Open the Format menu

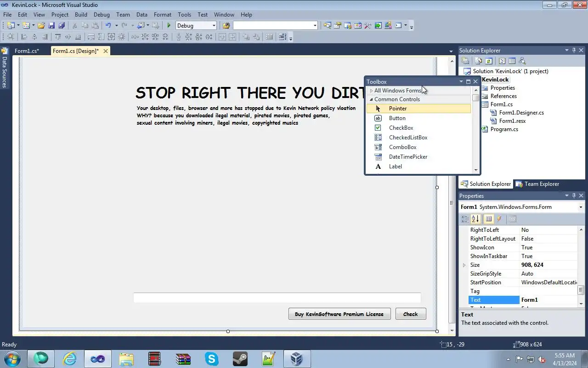[x=163, y=14]
